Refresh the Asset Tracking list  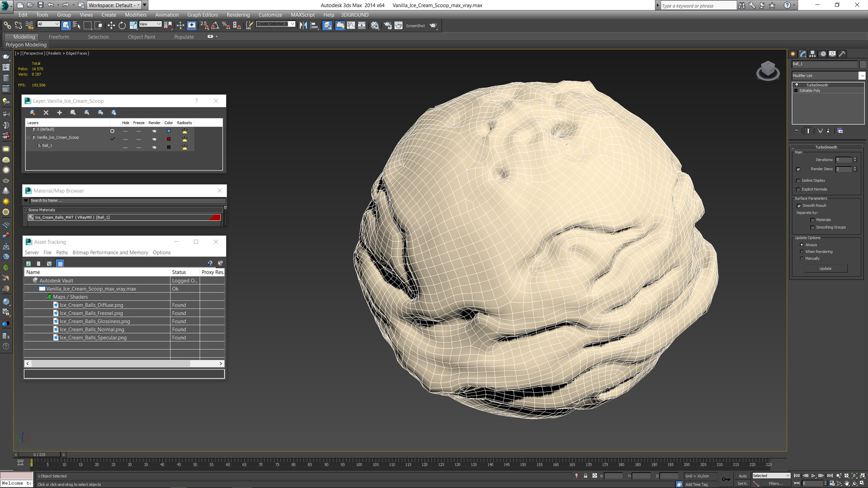[28, 263]
